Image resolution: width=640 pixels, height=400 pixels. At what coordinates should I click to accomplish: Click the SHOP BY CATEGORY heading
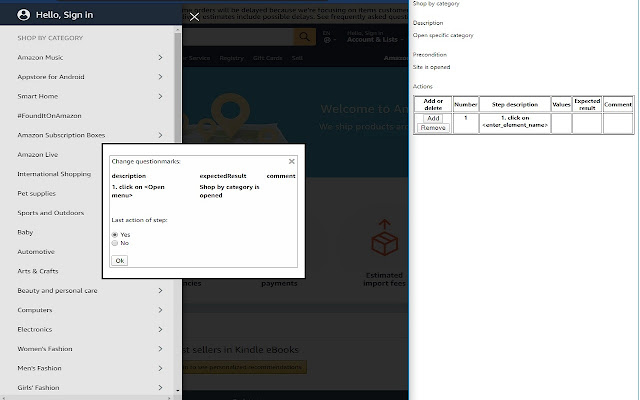50,38
